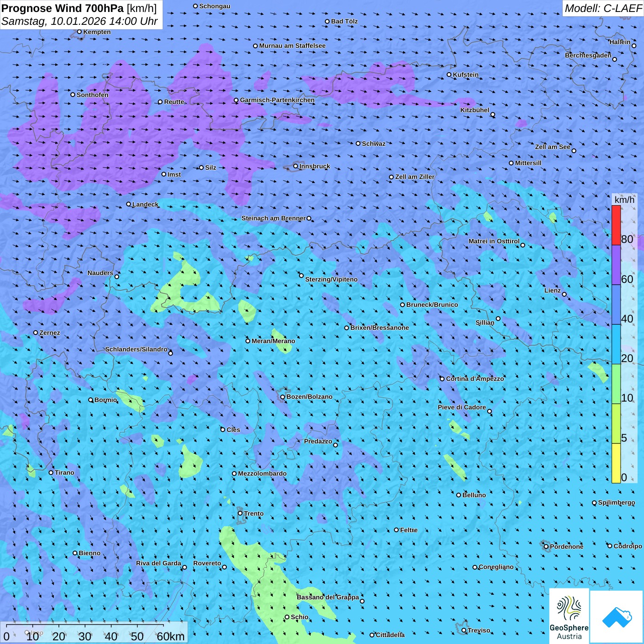Image resolution: width=644 pixels, height=644 pixels.
Task: Click the Murnau am Staffelsee label
Action: pyautogui.click(x=292, y=46)
